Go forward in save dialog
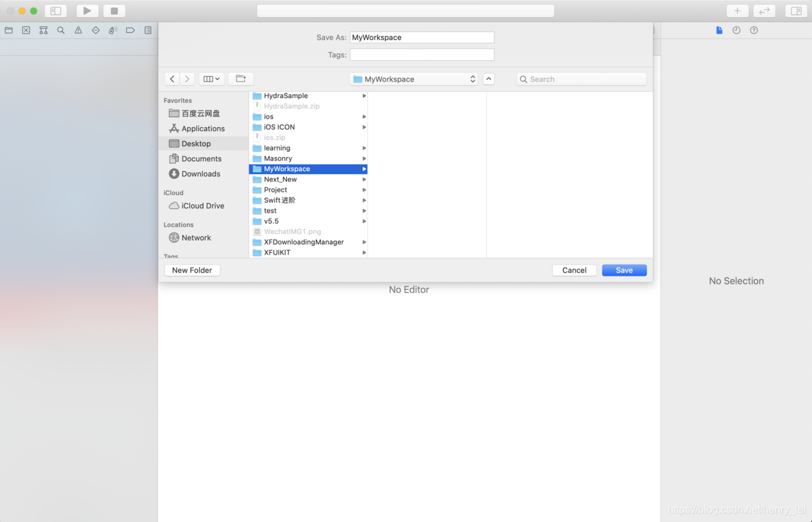The width and height of the screenshot is (812, 522). pos(187,79)
